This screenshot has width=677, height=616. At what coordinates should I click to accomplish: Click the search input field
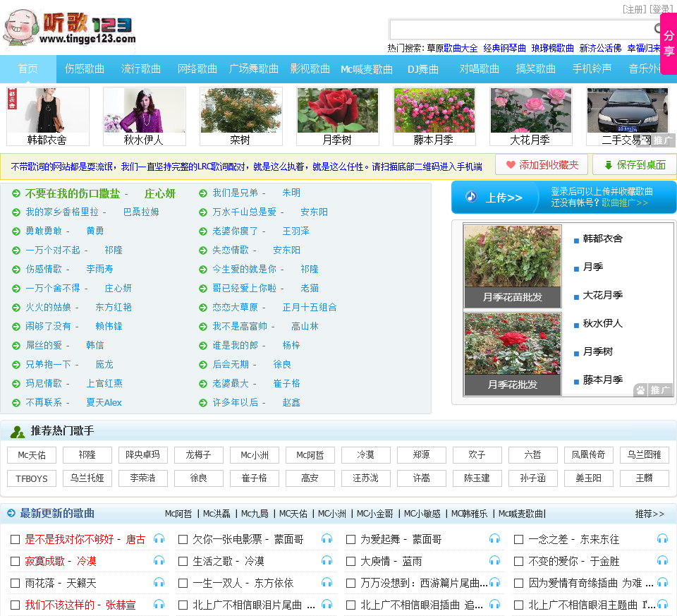pos(523,30)
